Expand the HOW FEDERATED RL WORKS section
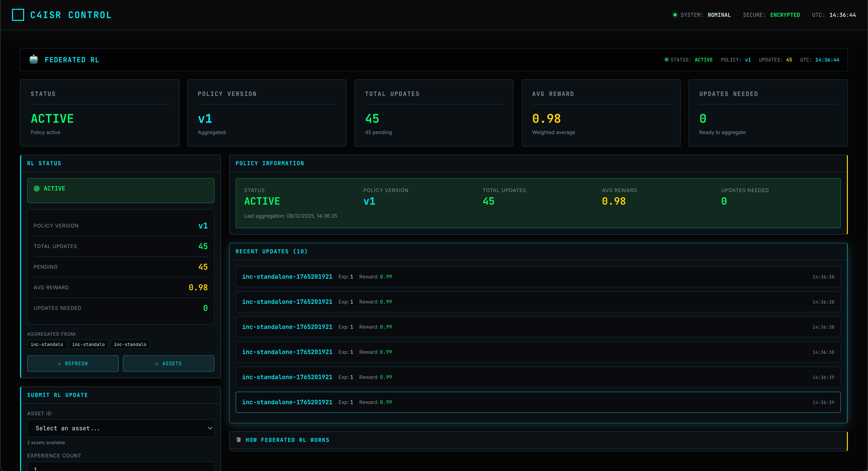868x471 pixels. click(x=287, y=440)
